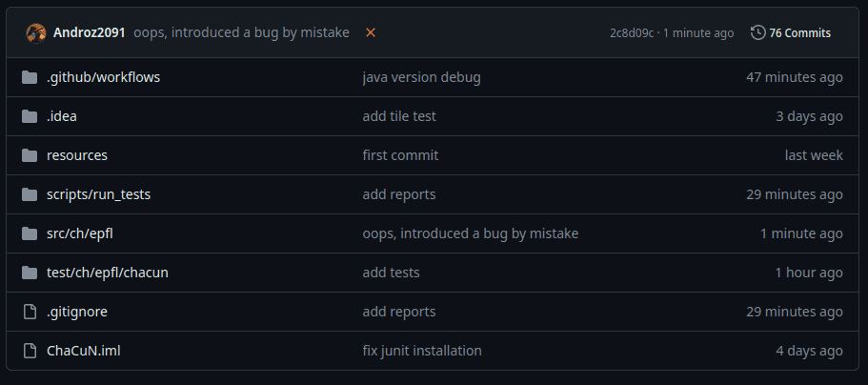Open the scripts/run_tests directory

click(x=98, y=194)
